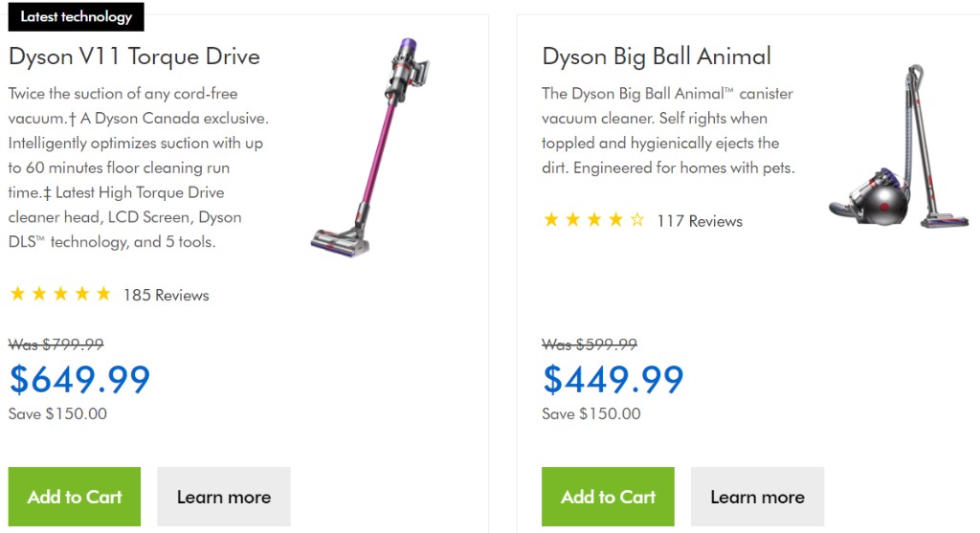Learn more about the Big Ball Animal
980x533 pixels.
(x=757, y=497)
